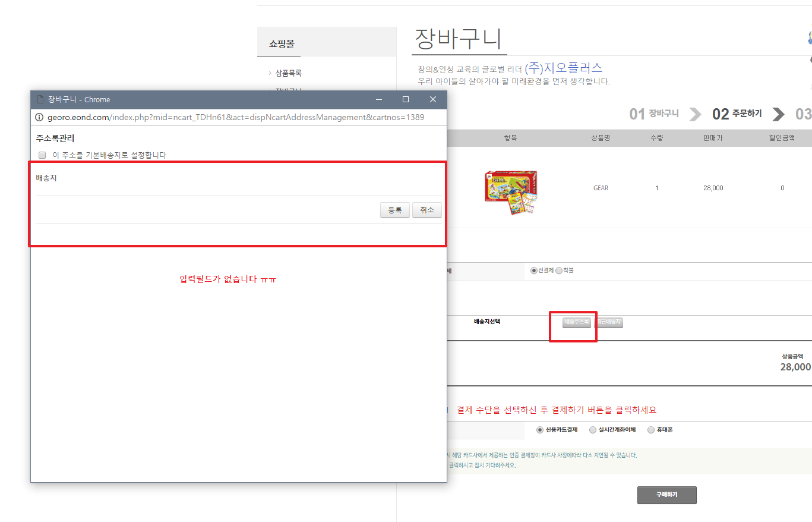This screenshot has height=522, width=812.
Task: Close the 장바구니 Chrome popup window
Action: (433, 99)
